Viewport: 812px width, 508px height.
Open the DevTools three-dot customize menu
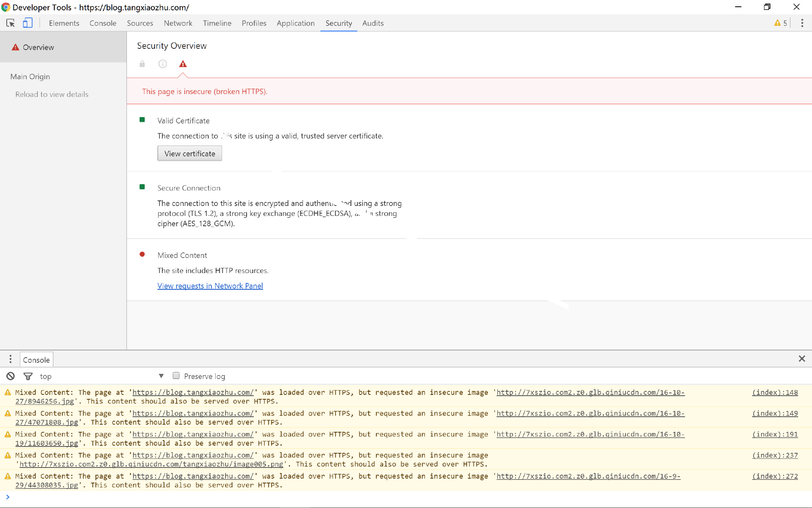(802, 23)
